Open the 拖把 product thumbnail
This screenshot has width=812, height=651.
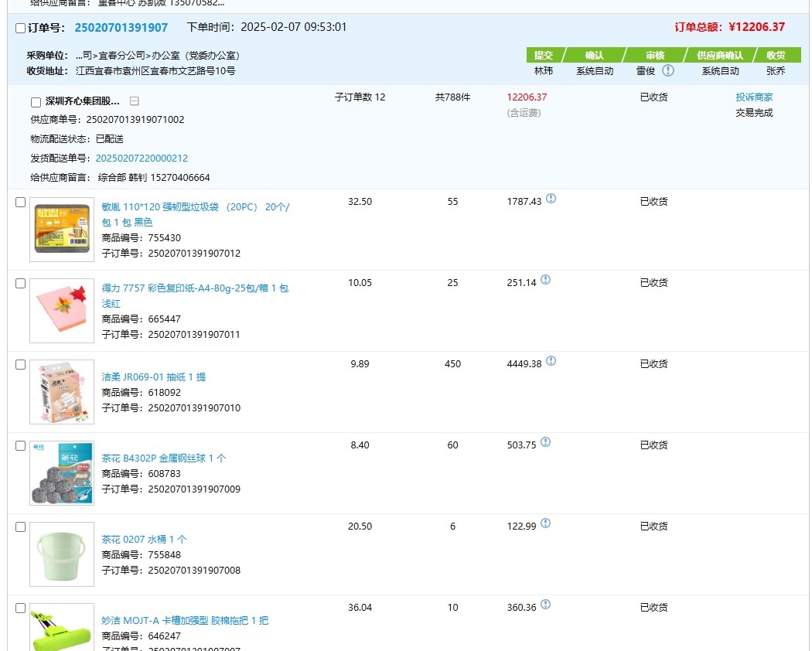(x=62, y=627)
